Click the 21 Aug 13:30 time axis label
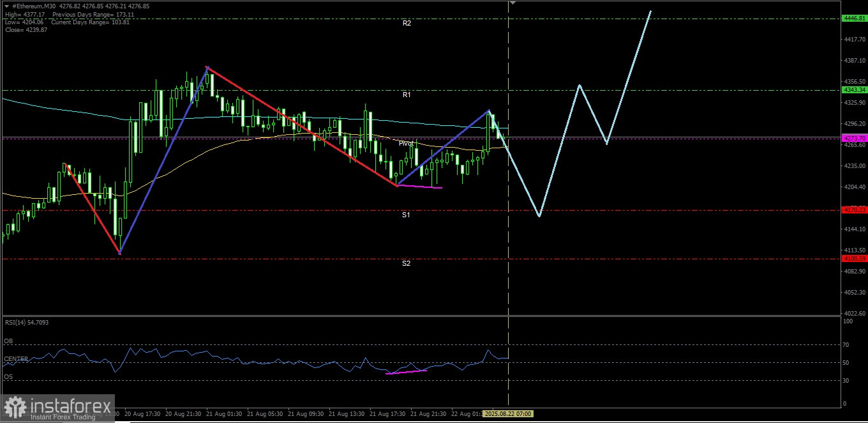The width and height of the screenshot is (868, 423). pyautogui.click(x=347, y=414)
